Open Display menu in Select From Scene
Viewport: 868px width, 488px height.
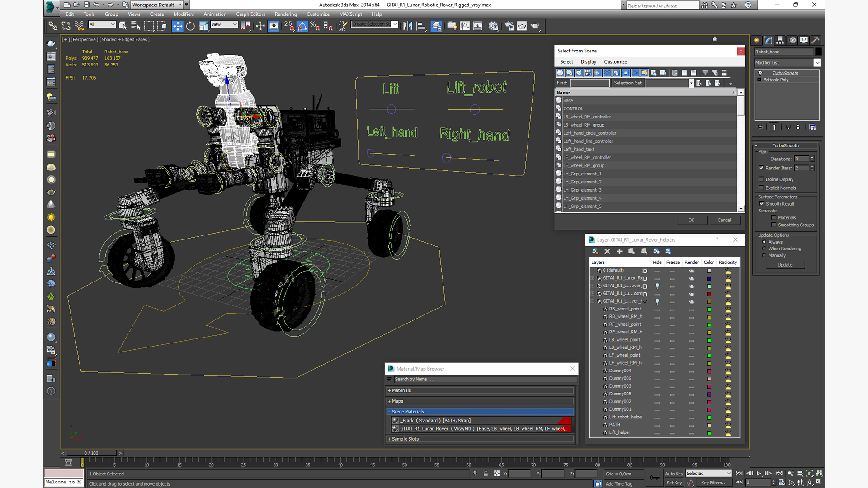[x=588, y=62]
